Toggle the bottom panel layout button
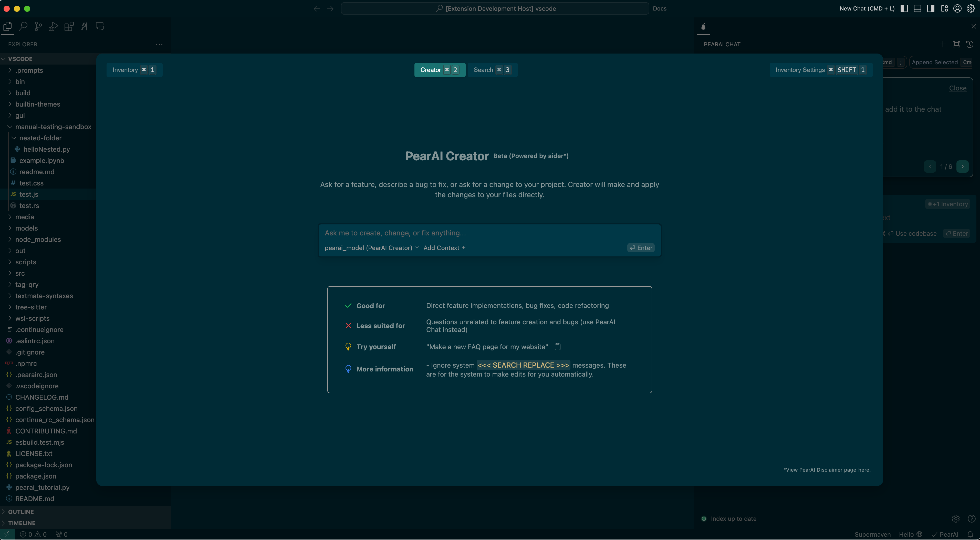 [x=917, y=8]
